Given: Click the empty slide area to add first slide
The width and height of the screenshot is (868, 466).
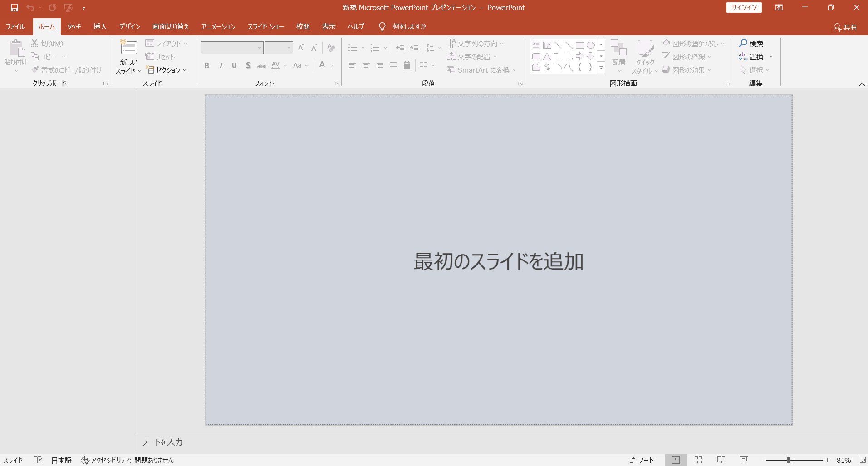Looking at the screenshot, I should pos(498,260).
